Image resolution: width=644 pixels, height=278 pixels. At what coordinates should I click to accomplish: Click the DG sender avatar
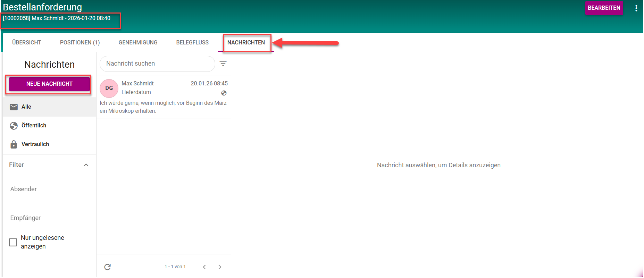109,88
